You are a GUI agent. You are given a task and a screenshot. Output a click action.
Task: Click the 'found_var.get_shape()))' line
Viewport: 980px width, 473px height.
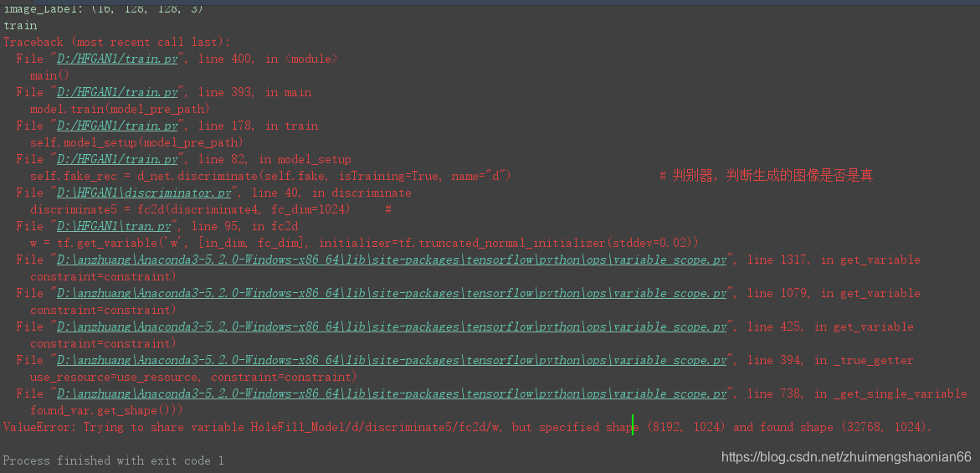point(106,410)
